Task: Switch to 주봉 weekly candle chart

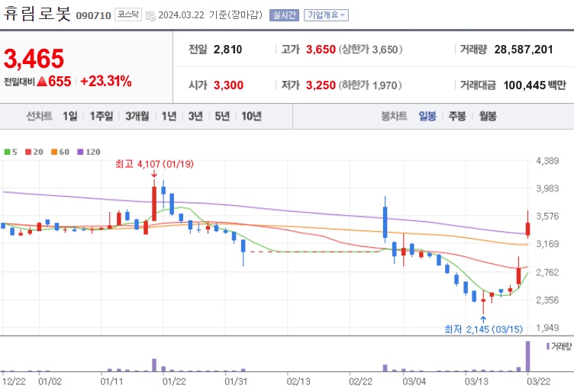Action: click(457, 116)
